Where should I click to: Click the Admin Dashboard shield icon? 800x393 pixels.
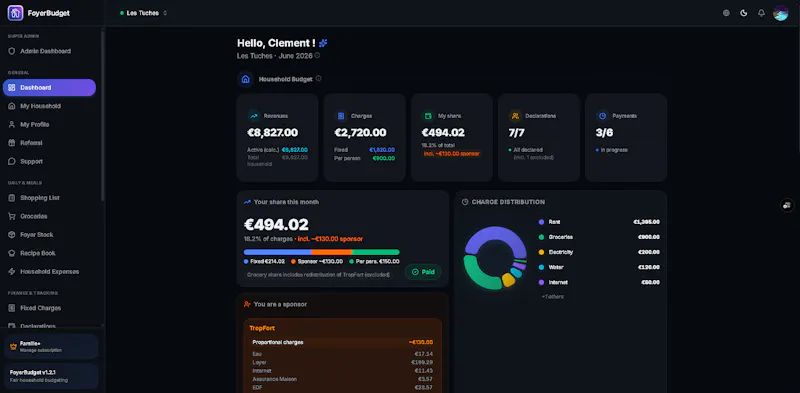(12, 51)
